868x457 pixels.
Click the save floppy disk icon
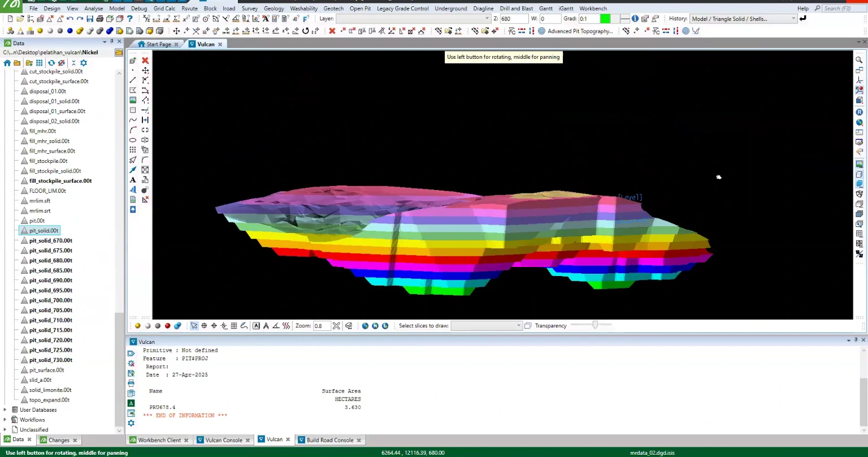click(90, 19)
